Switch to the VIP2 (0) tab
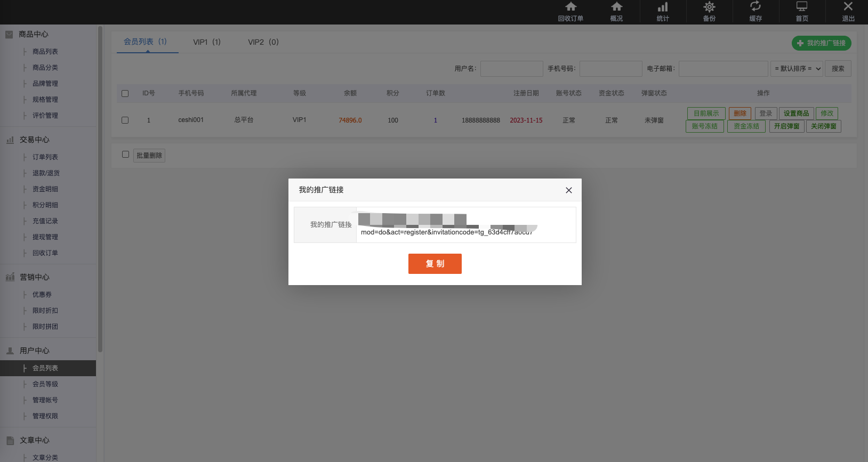The width and height of the screenshot is (868, 462). (x=263, y=42)
